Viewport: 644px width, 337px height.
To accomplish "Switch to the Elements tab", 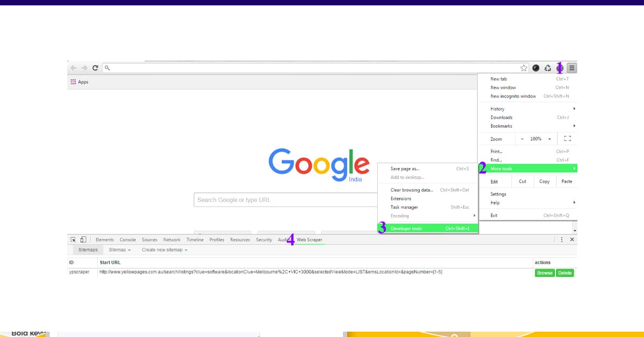I will [105, 240].
